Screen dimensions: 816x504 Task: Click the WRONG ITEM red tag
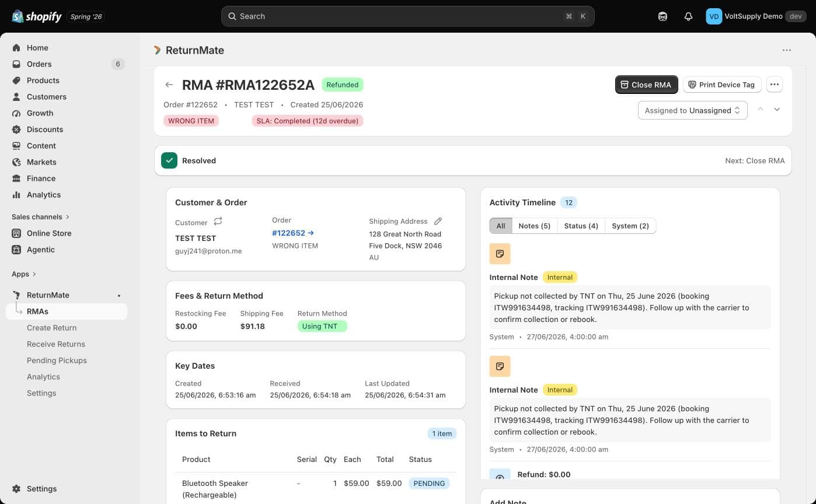[191, 121]
